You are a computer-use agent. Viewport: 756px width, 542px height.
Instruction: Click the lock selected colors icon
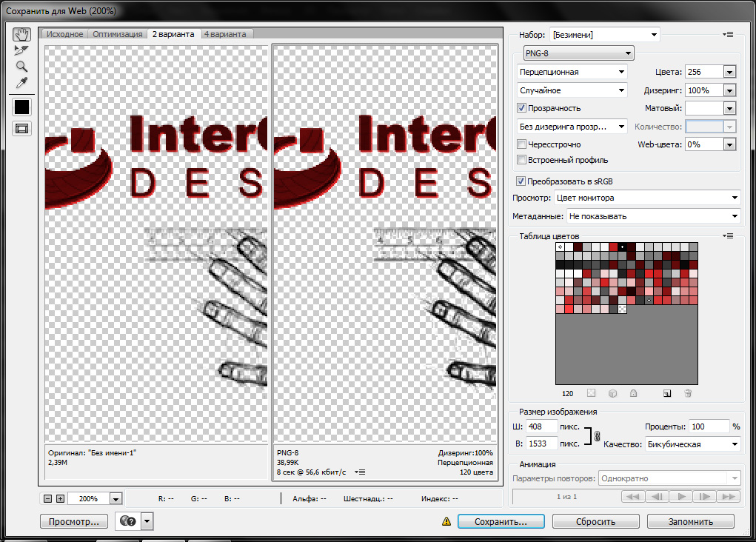(634, 393)
